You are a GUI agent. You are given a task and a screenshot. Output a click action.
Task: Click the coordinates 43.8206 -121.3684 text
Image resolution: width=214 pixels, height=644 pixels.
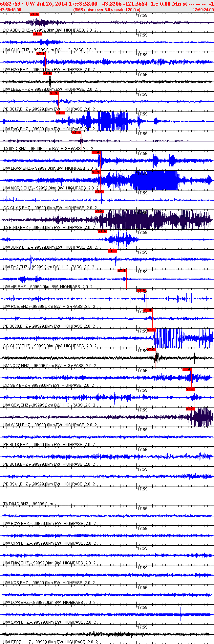coord(125,4)
